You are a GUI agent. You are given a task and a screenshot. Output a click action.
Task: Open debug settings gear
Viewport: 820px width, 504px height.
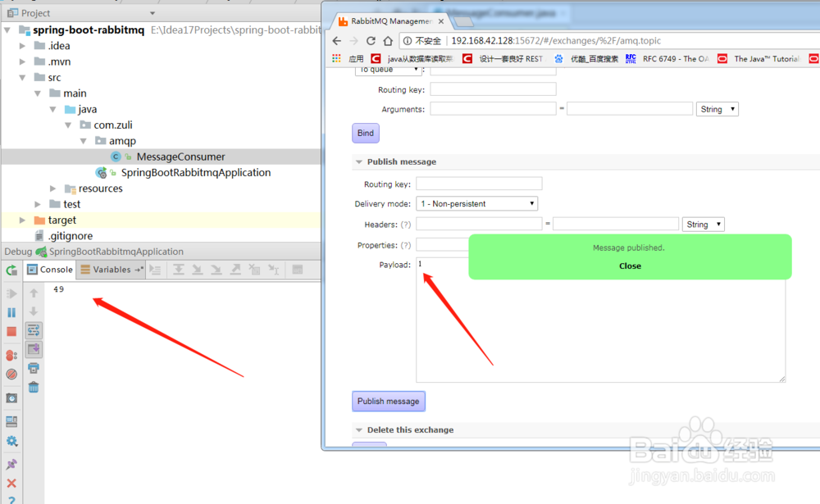[x=11, y=441]
